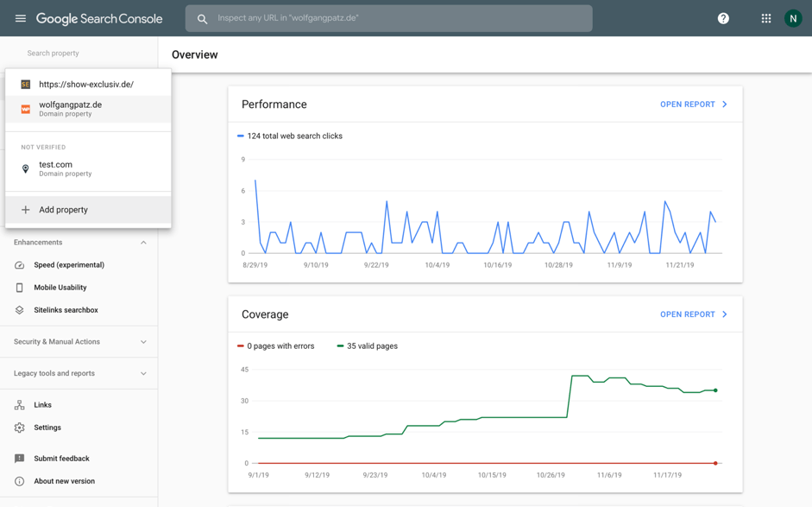Focus the Inspect any URL field
The width and height of the screenshot is (812, 507).
pos(389,19)
